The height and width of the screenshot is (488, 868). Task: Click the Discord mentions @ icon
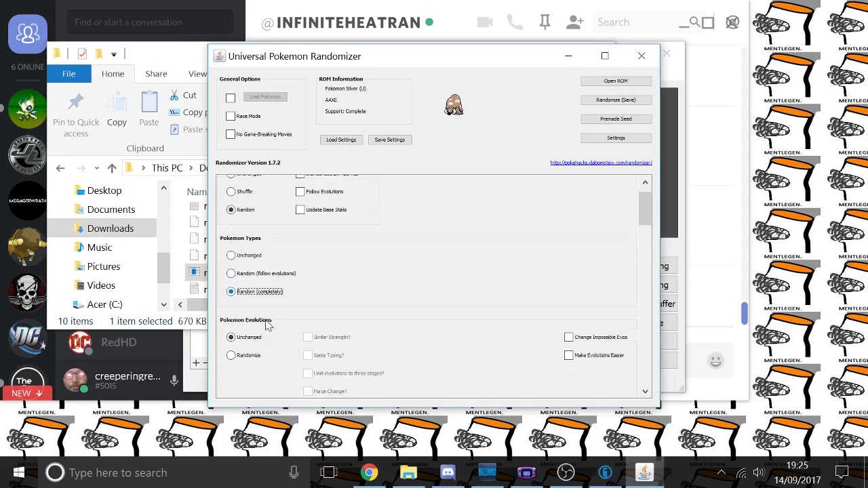pos(732,22)
